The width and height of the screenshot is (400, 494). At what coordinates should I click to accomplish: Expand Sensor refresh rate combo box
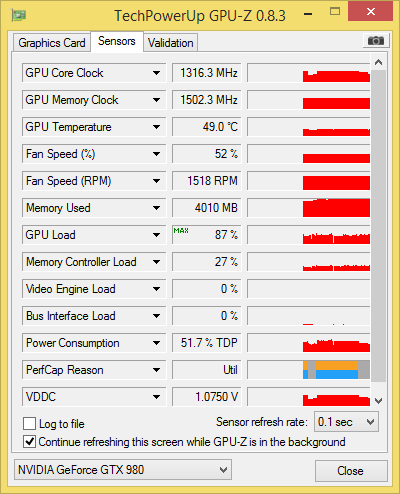[x=346, y=422]
